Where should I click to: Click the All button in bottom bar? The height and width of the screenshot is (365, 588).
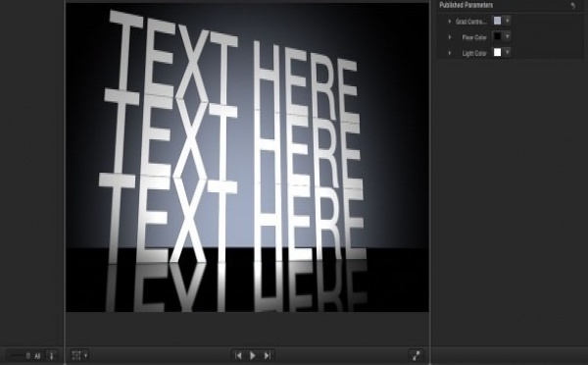[x=37, y=355]
